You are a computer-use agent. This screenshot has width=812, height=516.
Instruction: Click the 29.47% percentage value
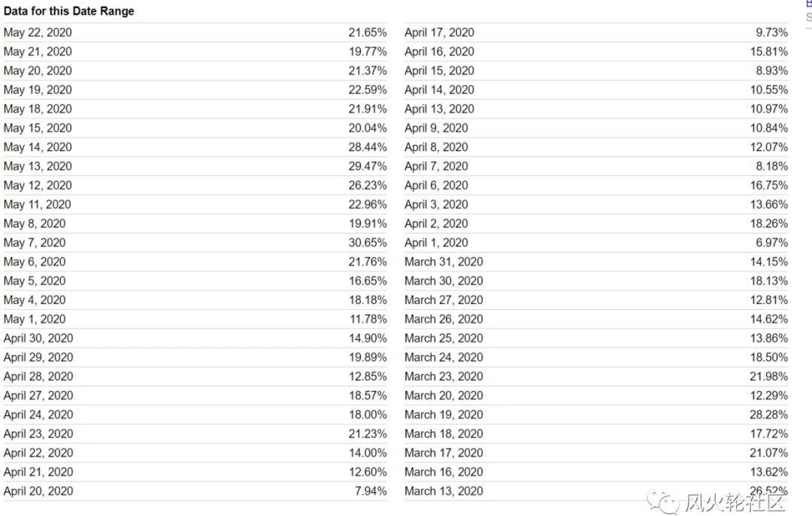pyautogui.click(x=368, y=166)
